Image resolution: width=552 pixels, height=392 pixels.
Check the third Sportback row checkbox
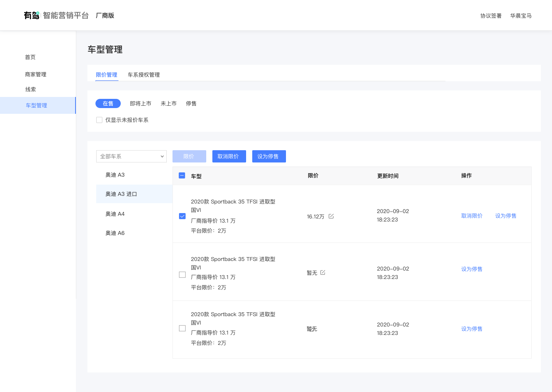182,328
